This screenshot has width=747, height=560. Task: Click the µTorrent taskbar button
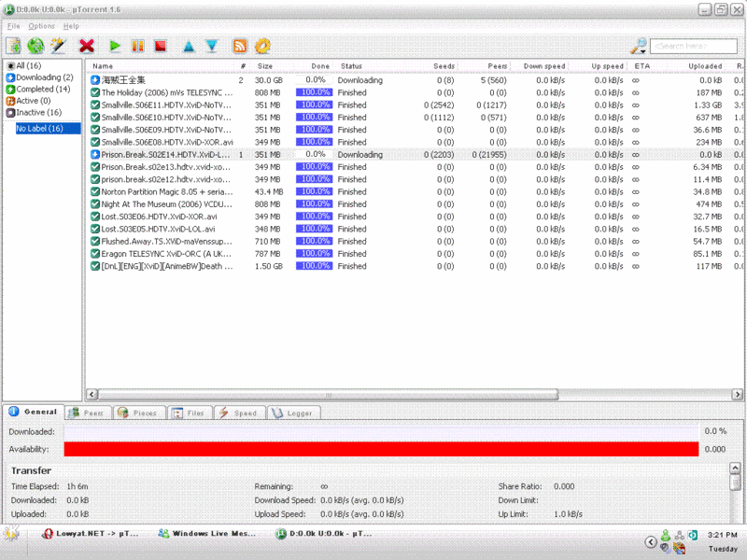[x=324, y=534]
